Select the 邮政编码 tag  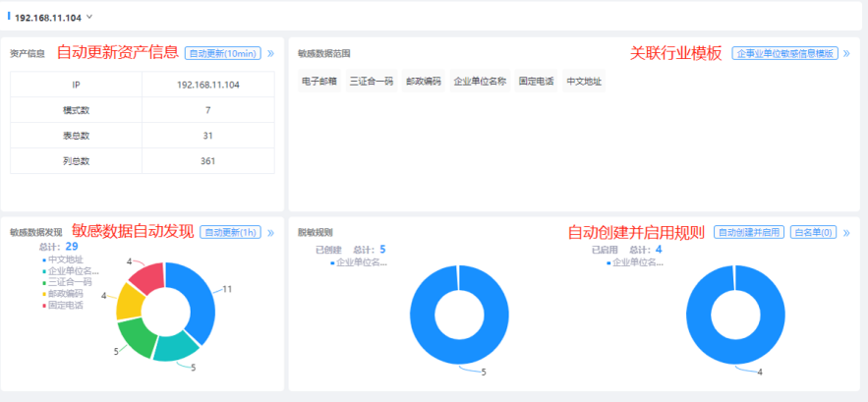coord(424,82)
